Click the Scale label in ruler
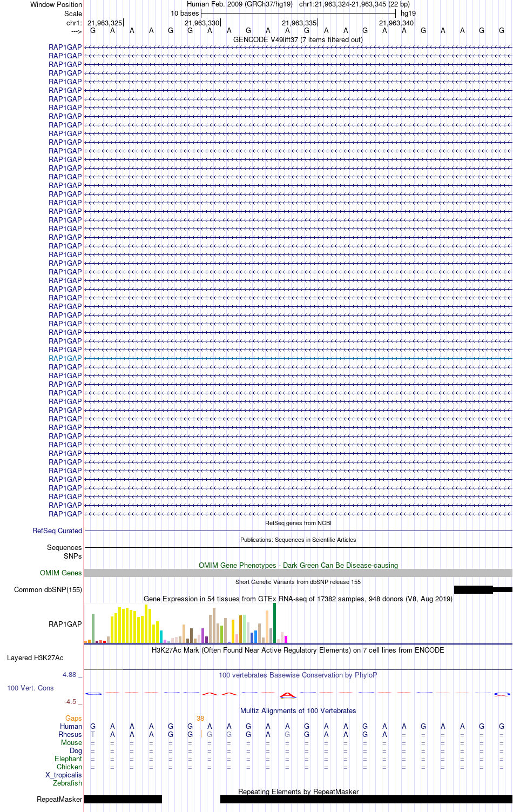513x812 pixels. point(73,14)
